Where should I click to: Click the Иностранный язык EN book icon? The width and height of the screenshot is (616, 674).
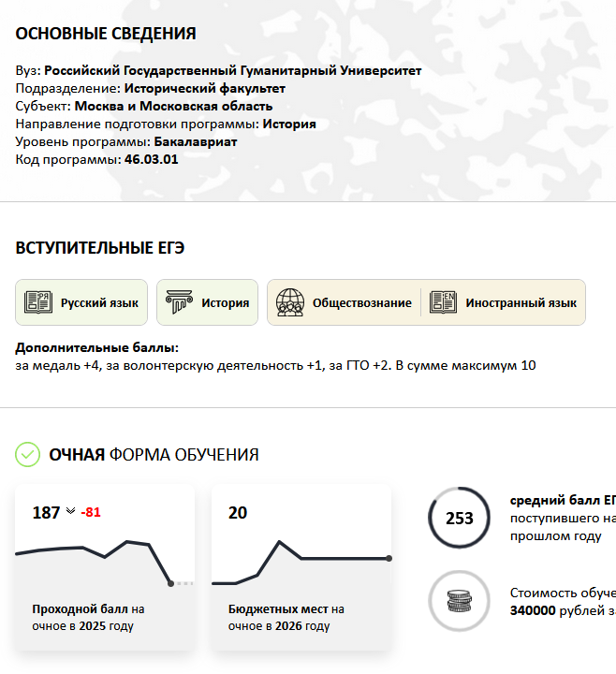click(x=443, y=302)
